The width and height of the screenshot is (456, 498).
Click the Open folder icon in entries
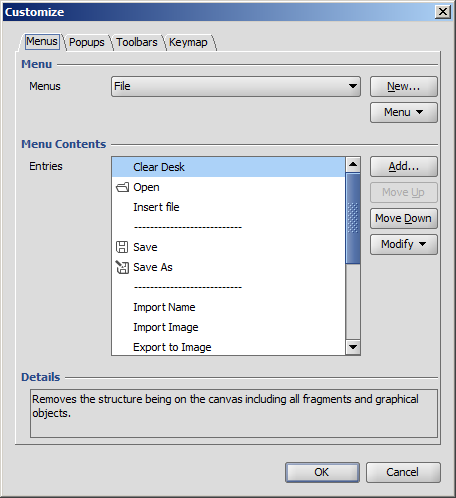pos(122,187)
